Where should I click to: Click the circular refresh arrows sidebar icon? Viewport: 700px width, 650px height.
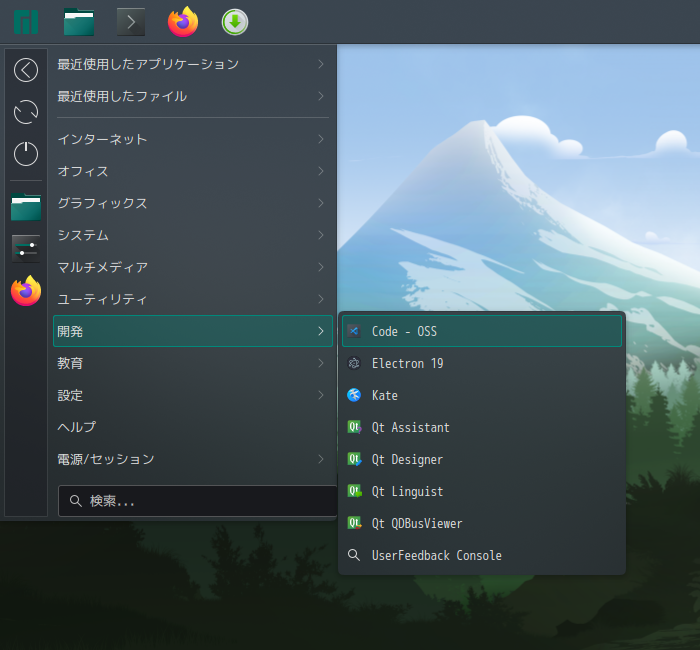click(26, 112)
